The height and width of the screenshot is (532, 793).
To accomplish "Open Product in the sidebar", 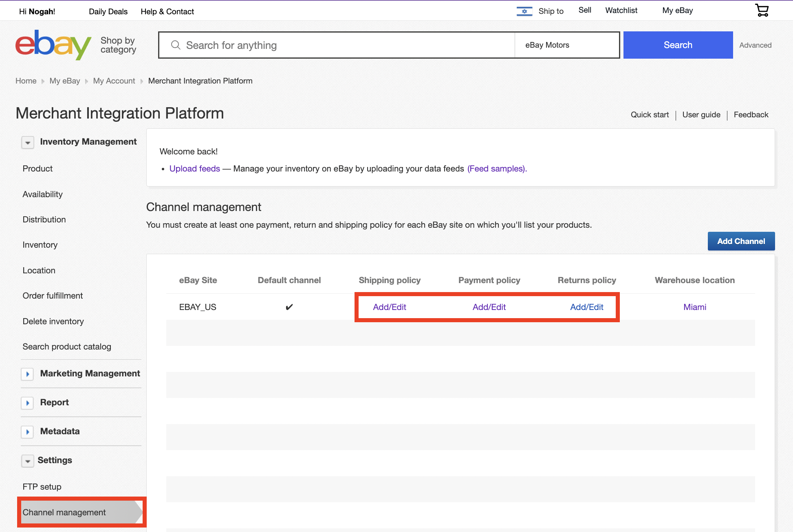I will [x=37, y=169].
